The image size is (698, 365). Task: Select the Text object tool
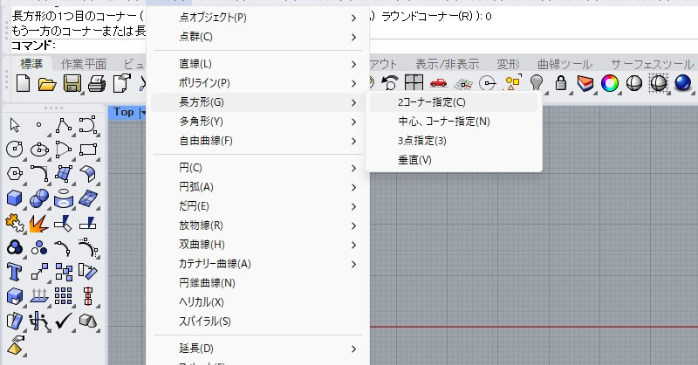[x=14, y=271]
